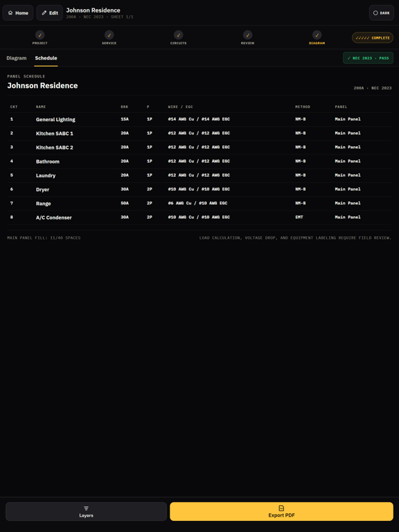Click the #6 AWG Cu wire entry
The width and height of the screenshot is (399, 532).
point(197,203)
